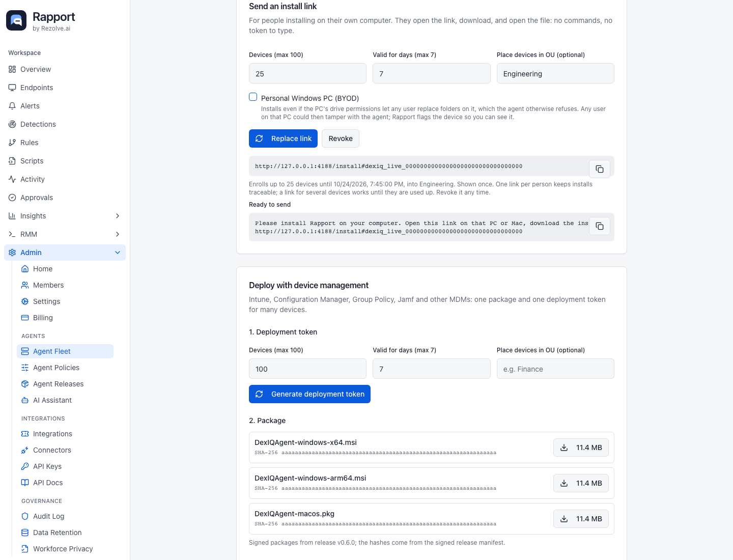
Task: Edit the Engineering OU field
Action: click(555, 73)
